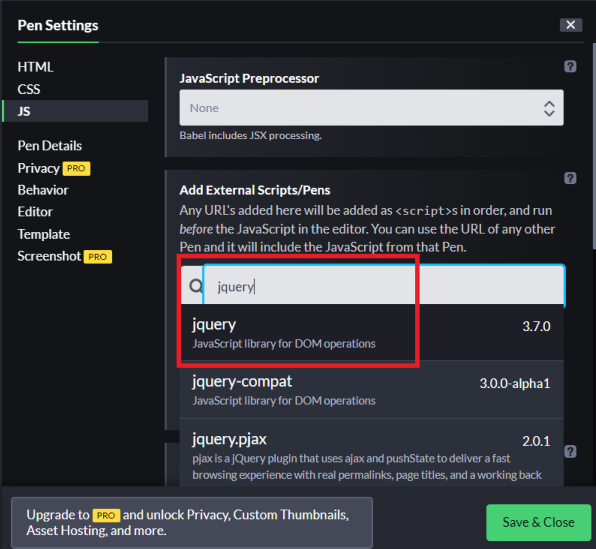The width and height of the screenshot is (596, 549).
Task: Click the Pen Settings title
Action: point(58,25)
